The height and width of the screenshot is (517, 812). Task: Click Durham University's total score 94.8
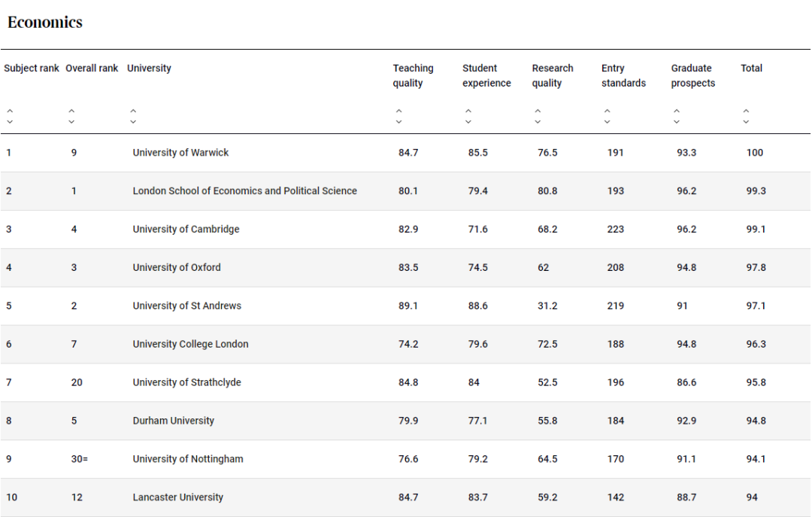tap(756, 421)
